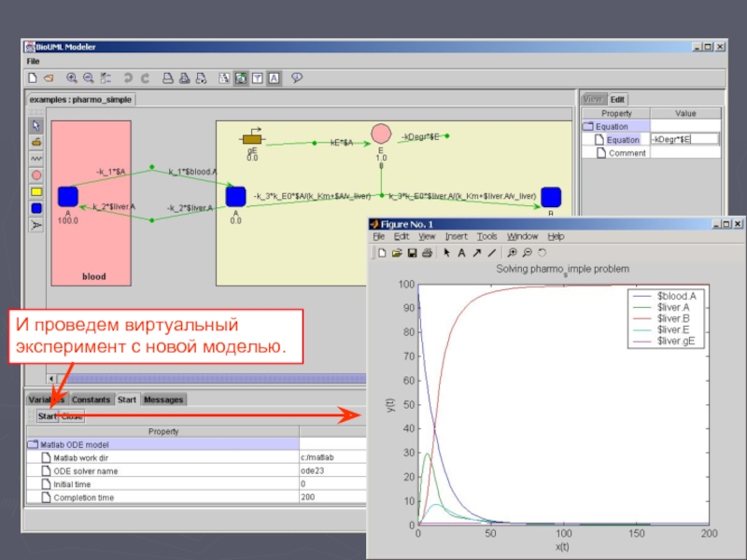Toggle the highlighted 'A' view button in BioUML toolbar
The height and width of the screenshot is (560, 747).
click(274, 78)
